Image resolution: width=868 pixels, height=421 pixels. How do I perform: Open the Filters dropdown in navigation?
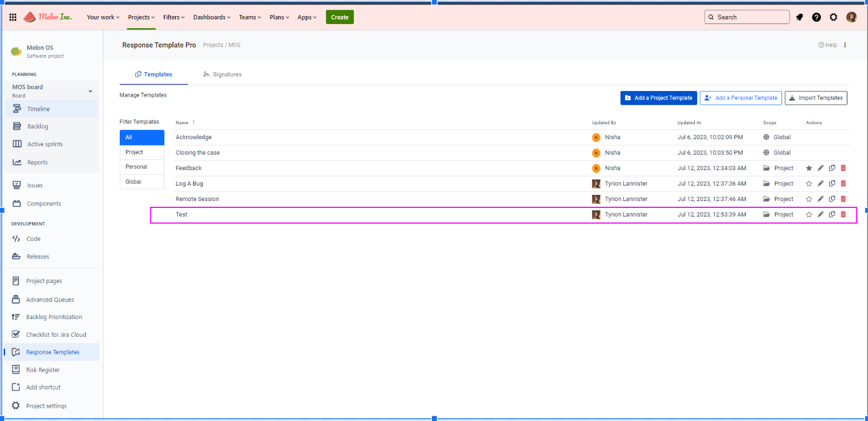tap(174, 17)
